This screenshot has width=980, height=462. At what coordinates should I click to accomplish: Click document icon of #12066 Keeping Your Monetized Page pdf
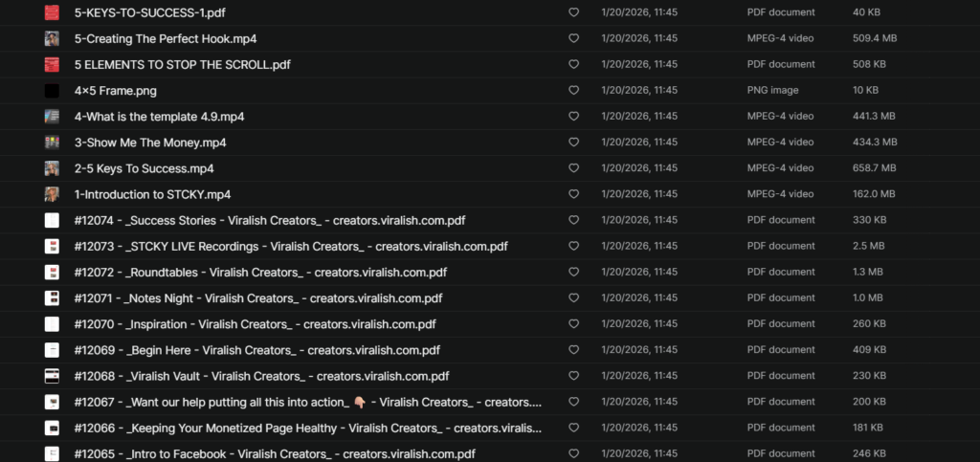pos(52,429)
